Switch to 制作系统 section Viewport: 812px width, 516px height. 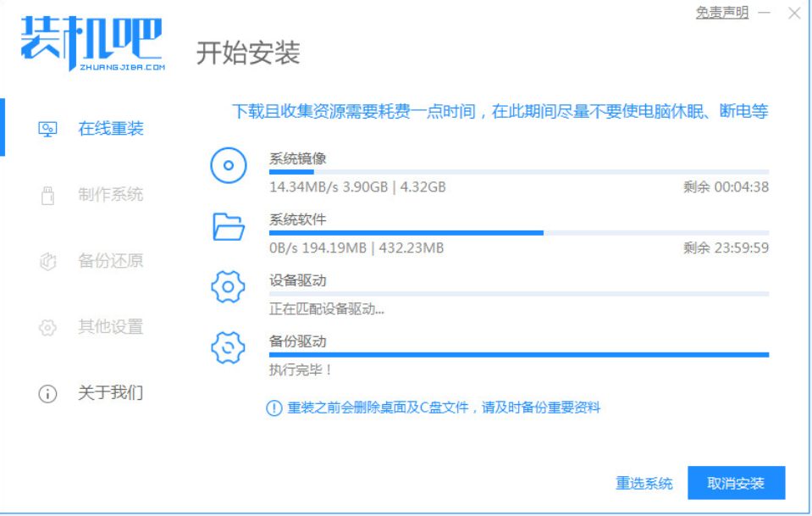point(111,195)
